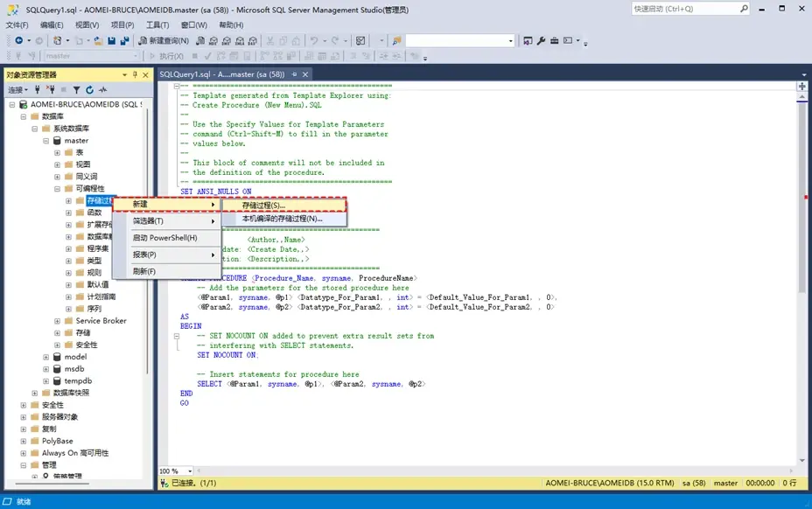Switch to the SQLQuery1.sql tab

221,74
